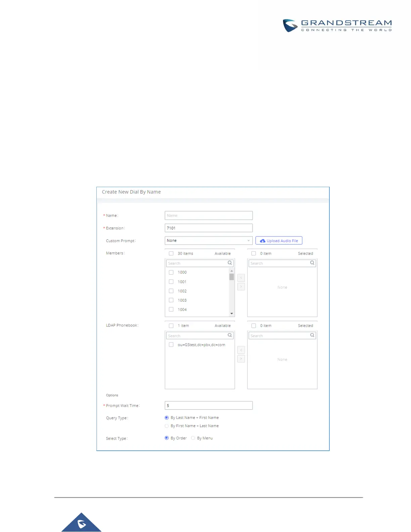The height and width of the screenshot is (532, 411).
Task: Click the magnifier icon in LDAP Available search
Action: point(230,335)
